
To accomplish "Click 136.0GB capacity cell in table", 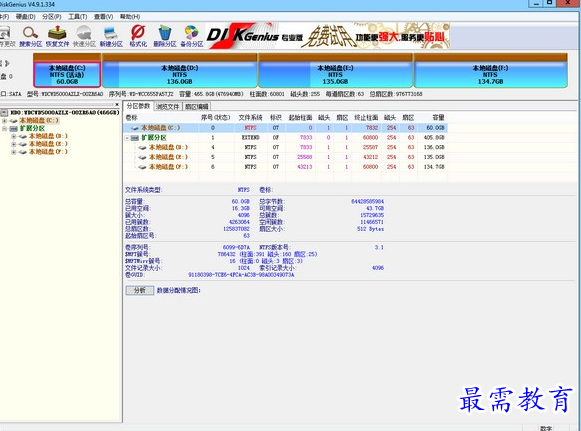I will coord(434,147).
